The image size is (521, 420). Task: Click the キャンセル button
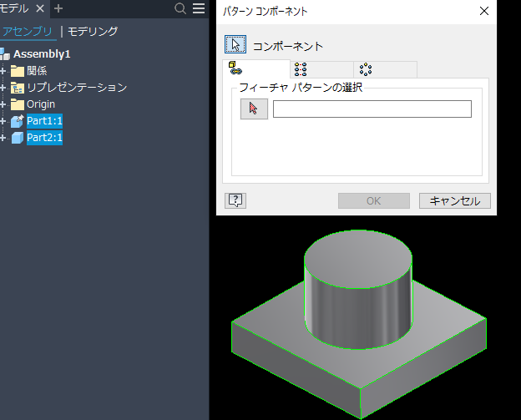click(454, 200)
